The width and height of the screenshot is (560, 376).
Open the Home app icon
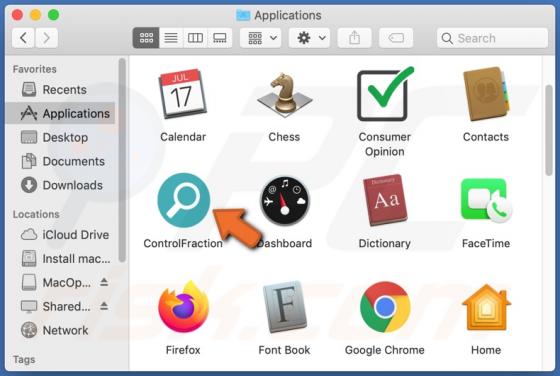486,307
